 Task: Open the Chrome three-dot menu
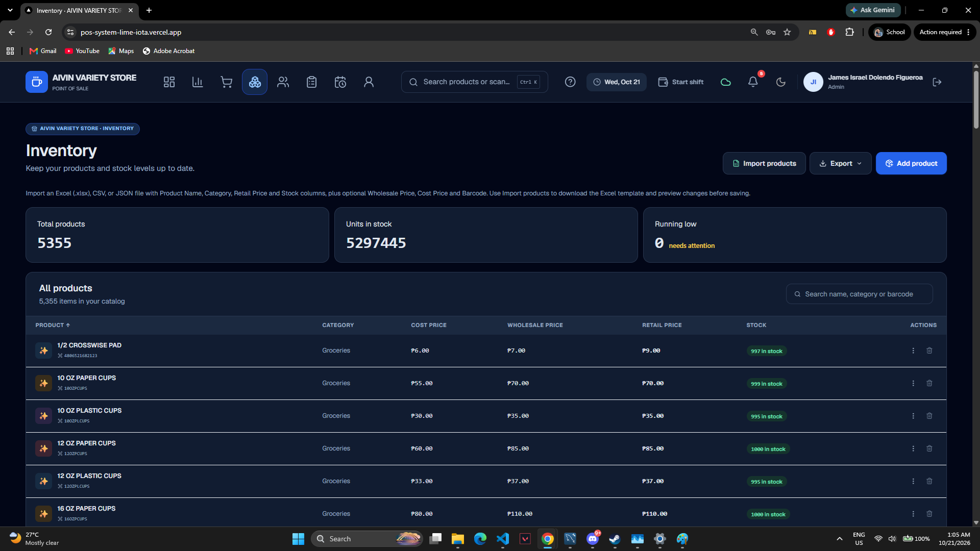coord(968,32)
